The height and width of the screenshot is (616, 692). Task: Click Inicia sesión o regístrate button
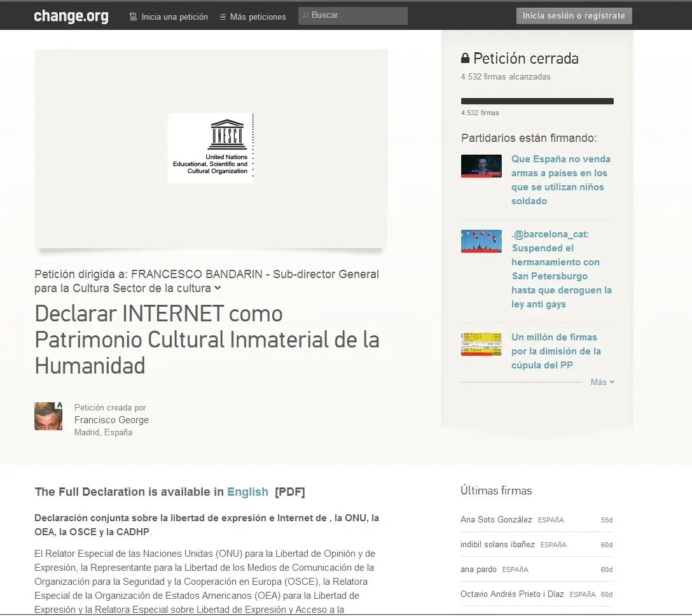[x=574, y=15]
